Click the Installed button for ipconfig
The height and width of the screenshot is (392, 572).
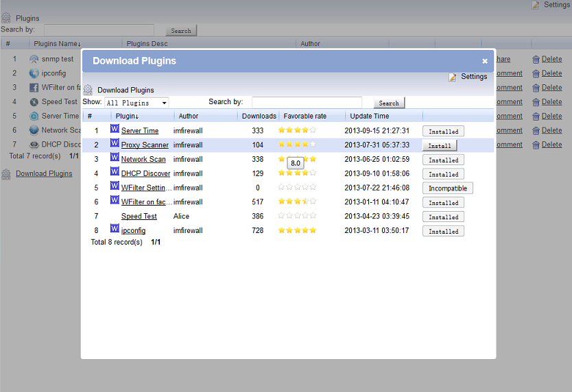(x=443, y=231)
